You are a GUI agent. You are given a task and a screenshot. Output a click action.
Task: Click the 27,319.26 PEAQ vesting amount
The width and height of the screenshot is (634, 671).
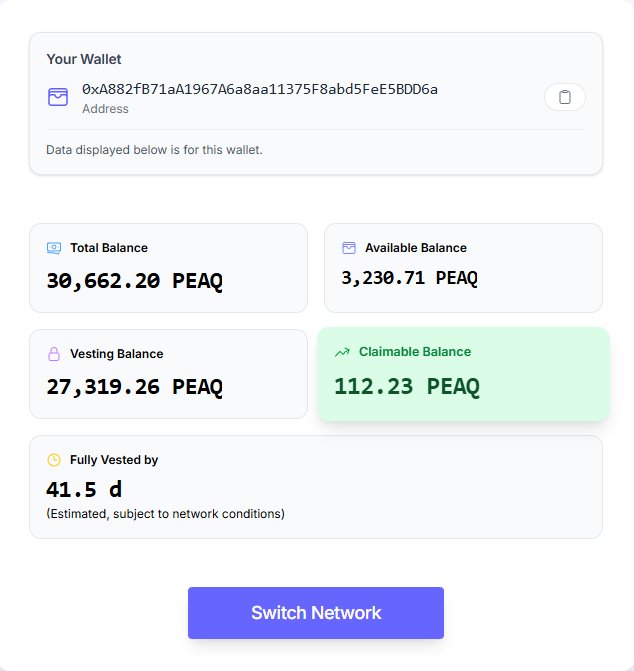tap(134, 386)
